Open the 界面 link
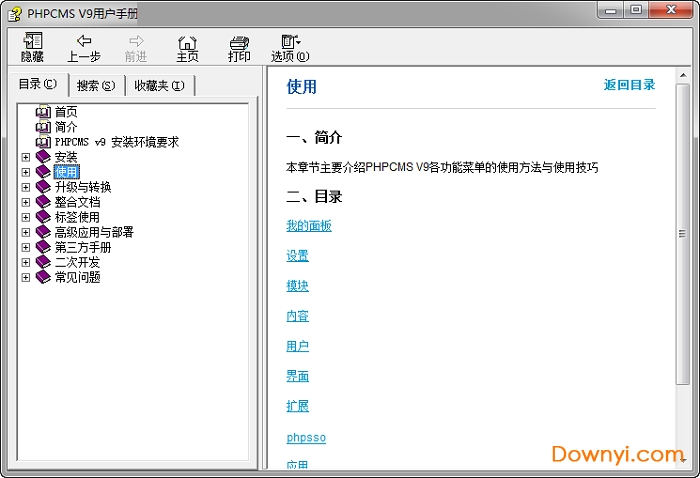 click(297, 376)
